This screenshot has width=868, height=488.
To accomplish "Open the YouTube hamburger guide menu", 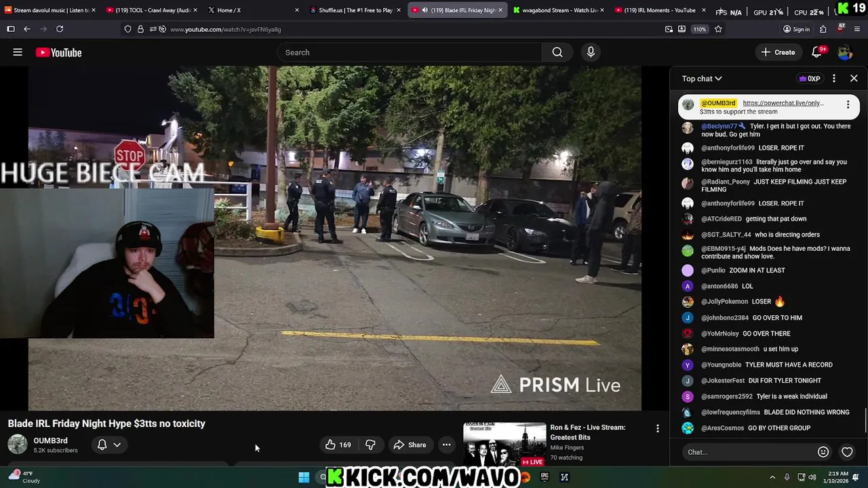I will tap(18, 52).
